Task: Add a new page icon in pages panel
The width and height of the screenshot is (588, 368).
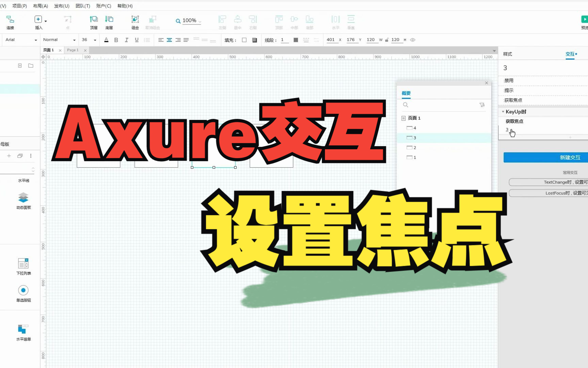Action: [x=20, y=65]
